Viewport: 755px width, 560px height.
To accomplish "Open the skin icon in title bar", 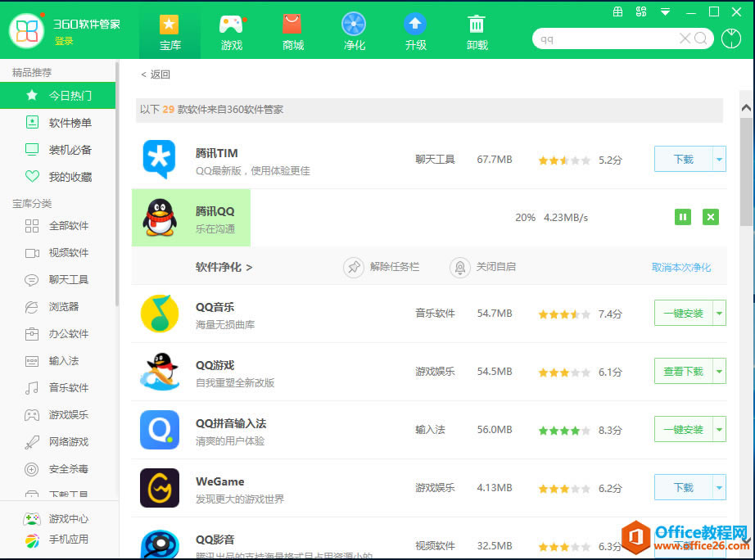I will [641, 12].
